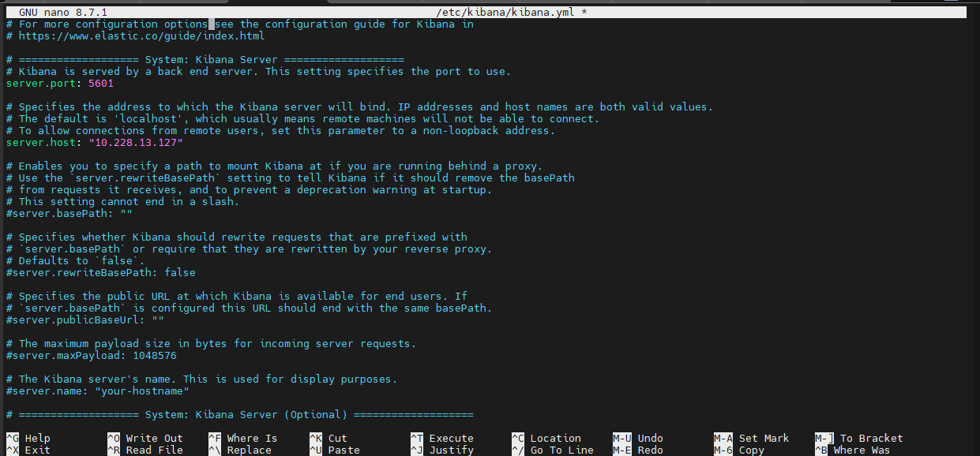Click the elastic.co guide URL line
This screenshot has width=980, height=456.
tap(136, 36)
